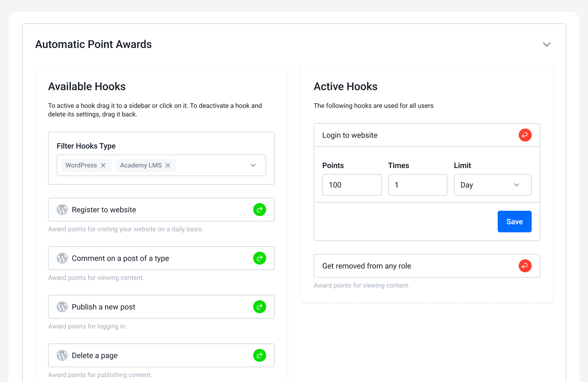Select the Get removed from any role hook bar
This screenshot has height=382, width=588.
[x=412, y=266]
